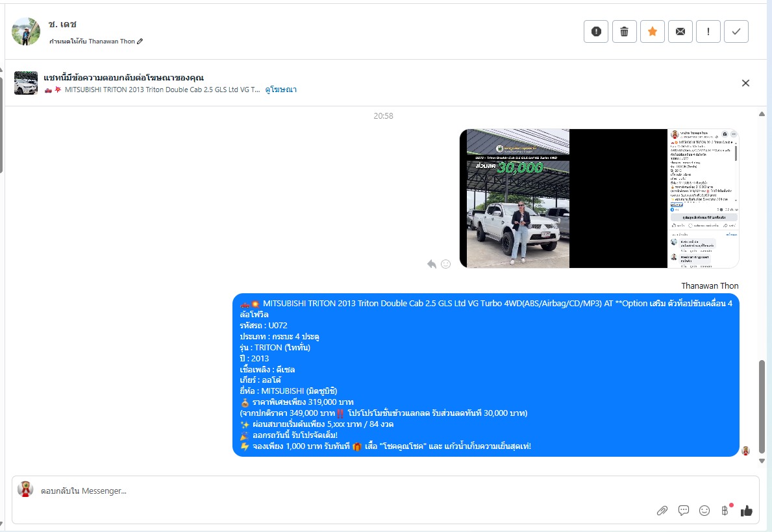Screen dimensions: 772x532
Task: Click the seen avatar beside message
Action: [x=746, y=451]
